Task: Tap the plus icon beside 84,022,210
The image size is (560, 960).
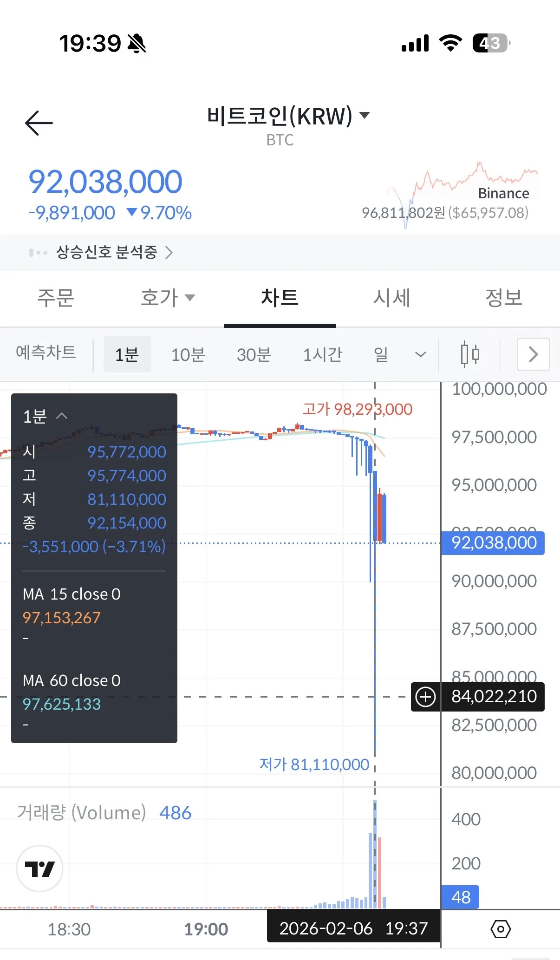Action: tap(425, 697)
